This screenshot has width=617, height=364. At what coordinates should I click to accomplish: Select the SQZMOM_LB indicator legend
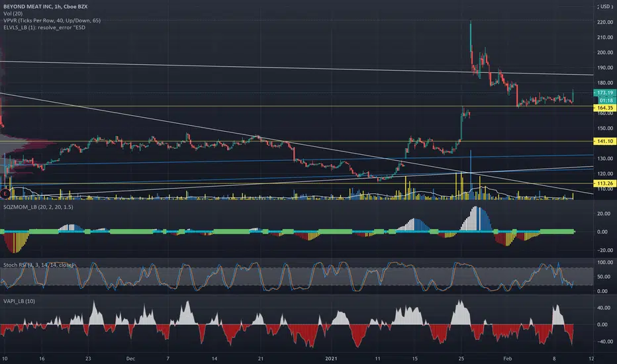(38, 207)
